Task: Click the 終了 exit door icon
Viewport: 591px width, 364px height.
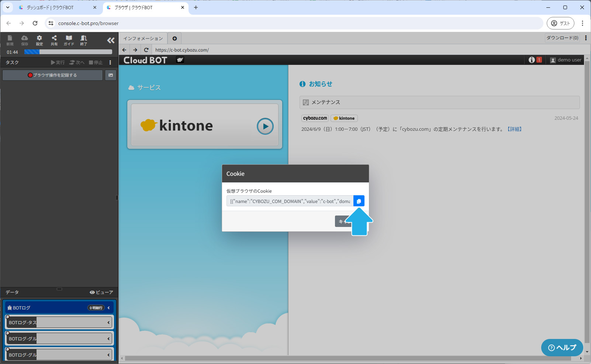Action: (84, 40)
